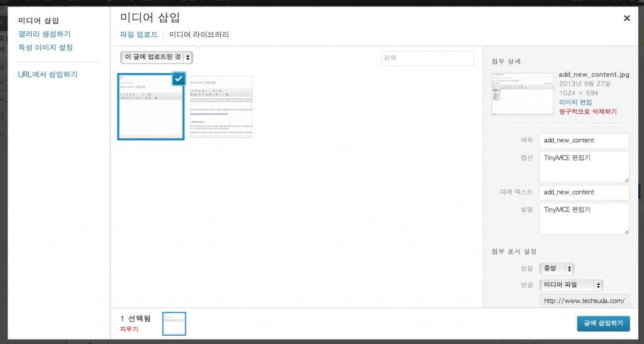Open 특성 이미지 설정 in the sidebar
Image resolution: width=644 pixels, height=344 pixels.
(45, 47)
